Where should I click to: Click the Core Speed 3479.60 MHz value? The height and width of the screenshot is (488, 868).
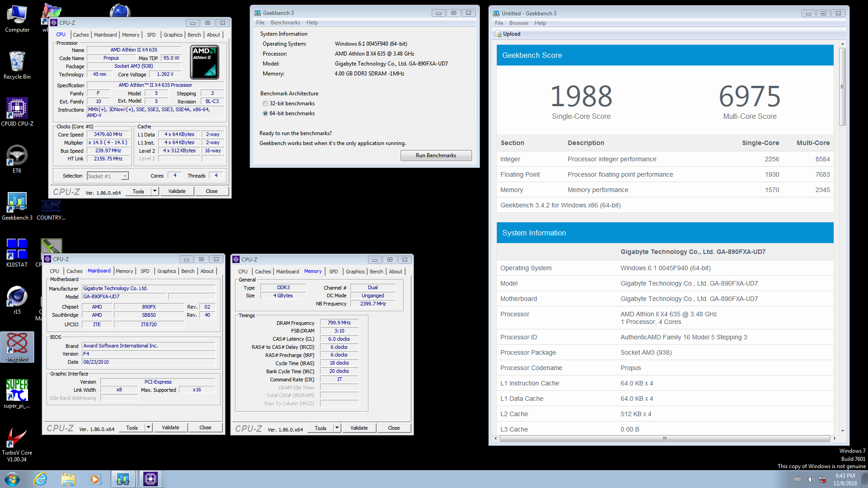pos(108,135)
